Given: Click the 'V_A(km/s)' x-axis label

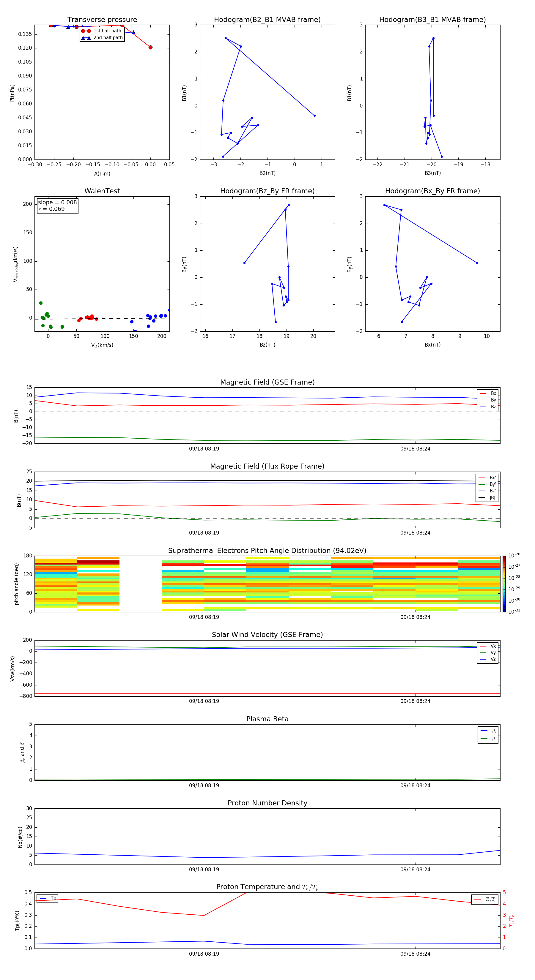Looking at the screenshot, I should 102,345.
